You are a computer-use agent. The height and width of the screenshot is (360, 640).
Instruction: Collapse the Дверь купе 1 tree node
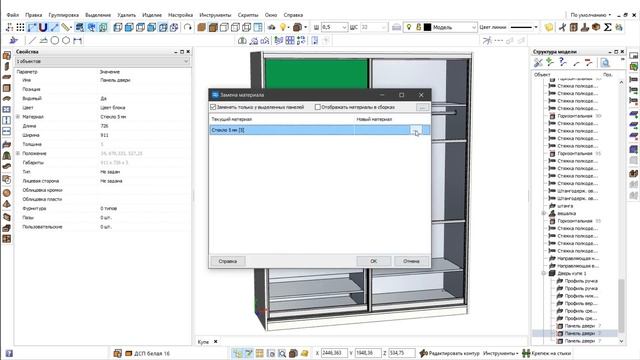coord(544,273)
